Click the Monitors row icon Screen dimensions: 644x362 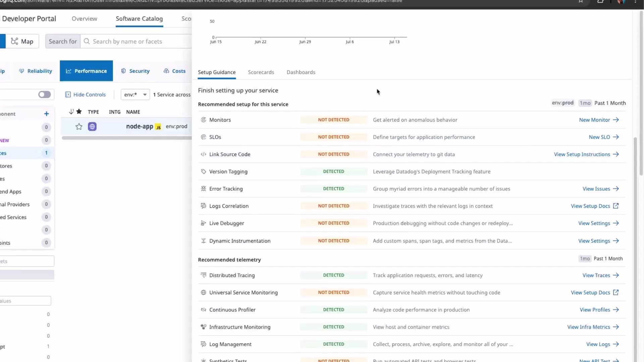(203, 120)
